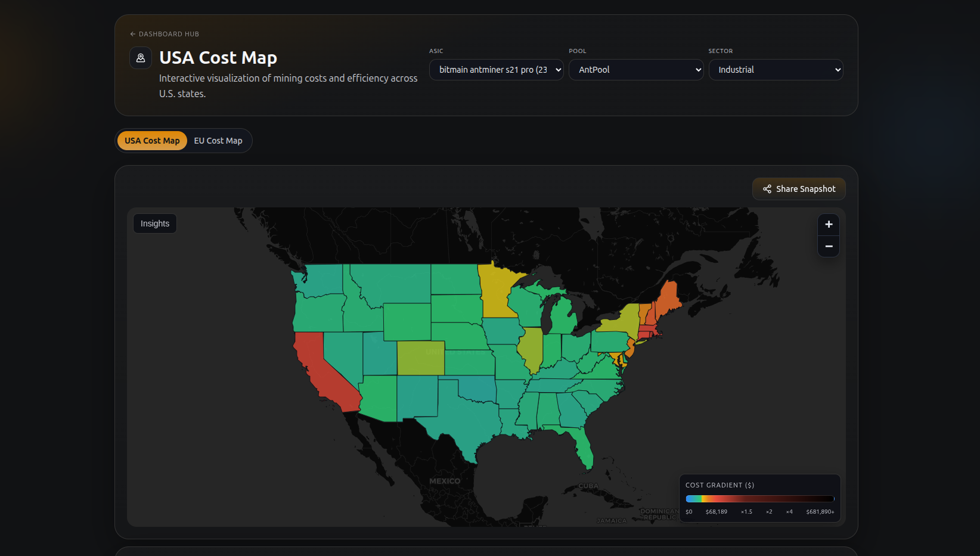
Task: Click the plus icon to zoom the map in
Action: 828,225
